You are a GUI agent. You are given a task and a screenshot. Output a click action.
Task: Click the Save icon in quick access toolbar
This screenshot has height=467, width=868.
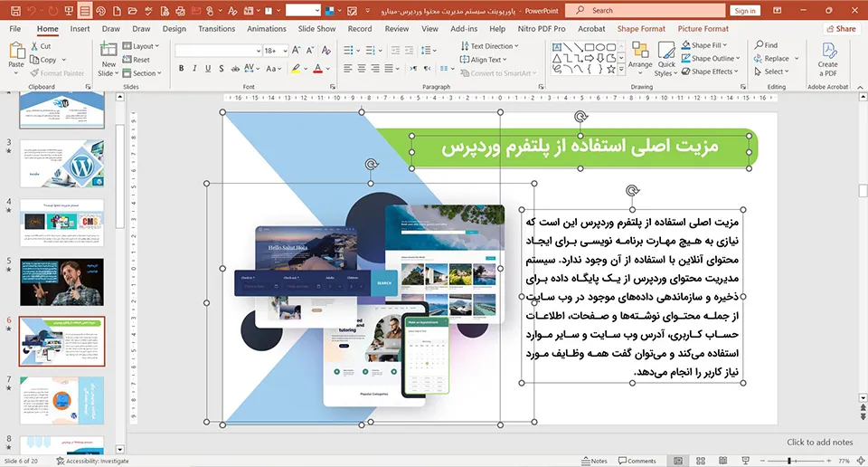pos(15,11)
